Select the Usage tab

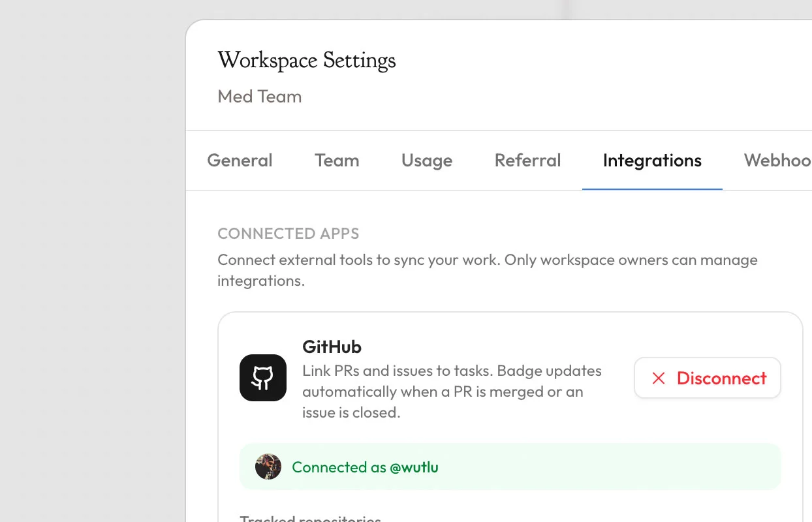(x=427, y=161)
